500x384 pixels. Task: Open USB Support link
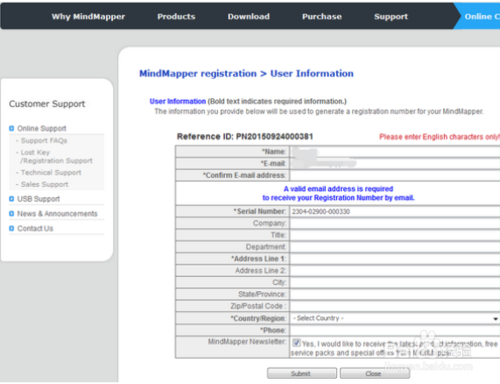click(38, 199)
